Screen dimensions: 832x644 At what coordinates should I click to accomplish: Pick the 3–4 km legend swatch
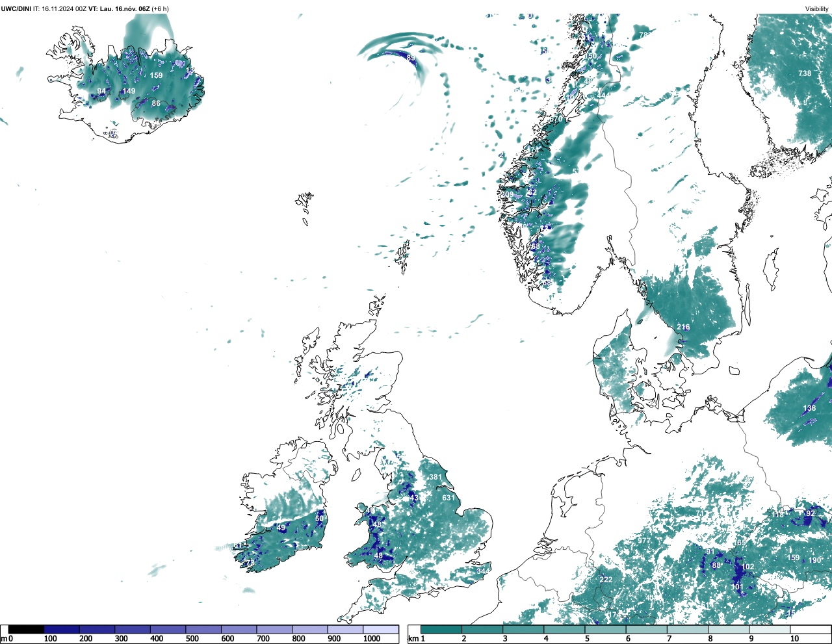pos(523,630)
